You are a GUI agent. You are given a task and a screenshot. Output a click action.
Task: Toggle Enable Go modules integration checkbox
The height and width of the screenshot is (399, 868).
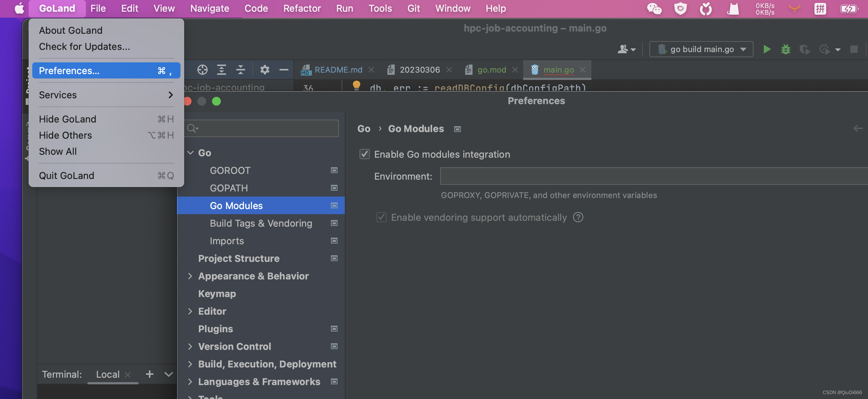(x=364, y=154)
